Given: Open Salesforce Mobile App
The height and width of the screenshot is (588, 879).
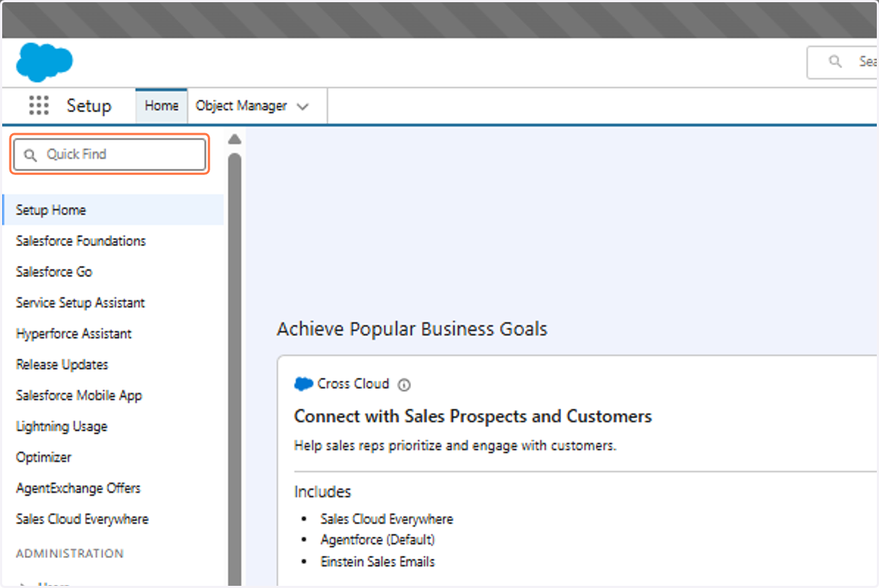Looking at the screenshot, I should click(79, 395).
